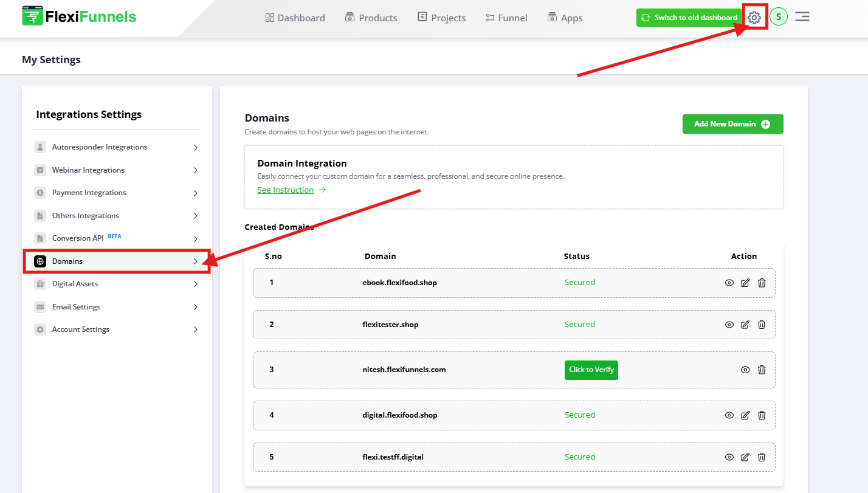Click the Email Settings envelope icon
The width and height of the screenshot is (868, 493).
coord(40,307)
